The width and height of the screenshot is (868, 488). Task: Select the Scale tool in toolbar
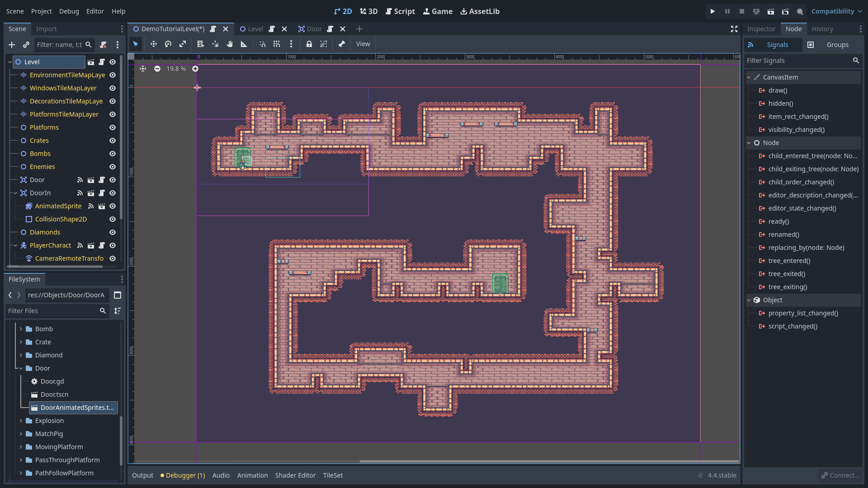click(183, 44)
